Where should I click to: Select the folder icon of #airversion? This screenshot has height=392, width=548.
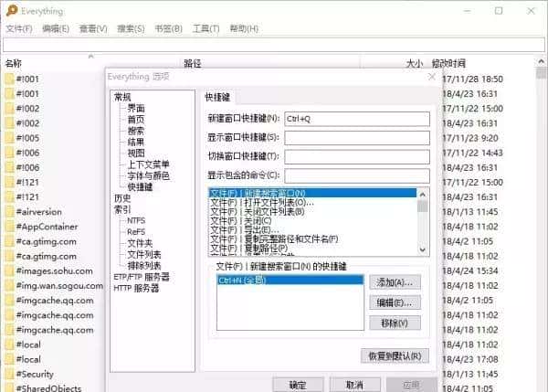pos(9,212)
